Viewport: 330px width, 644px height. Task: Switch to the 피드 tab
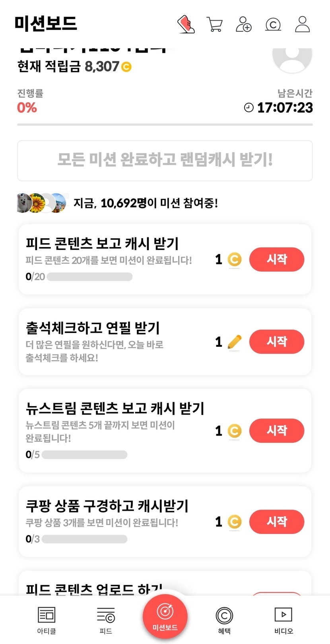[106, 620]
